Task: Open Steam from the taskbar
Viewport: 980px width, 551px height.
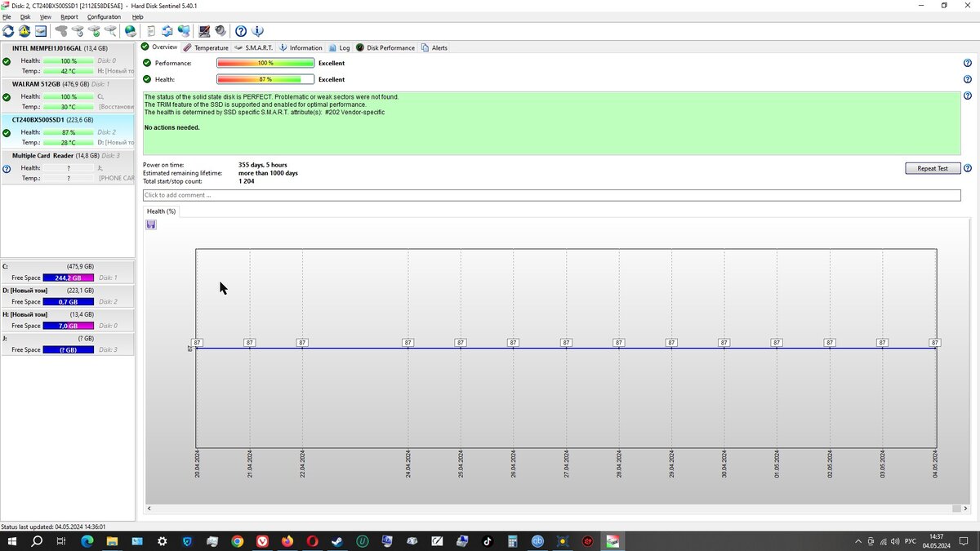Action: tap(337, 541)
